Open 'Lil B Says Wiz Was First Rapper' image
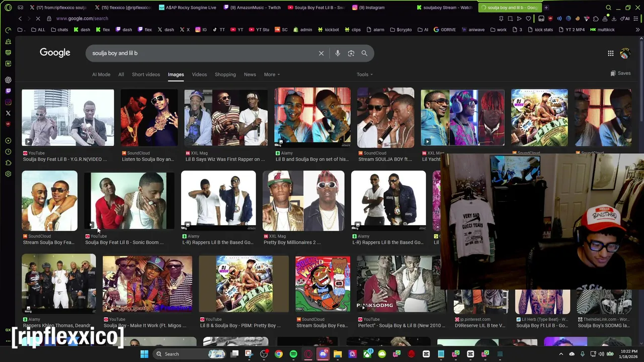 pos(226,118)
